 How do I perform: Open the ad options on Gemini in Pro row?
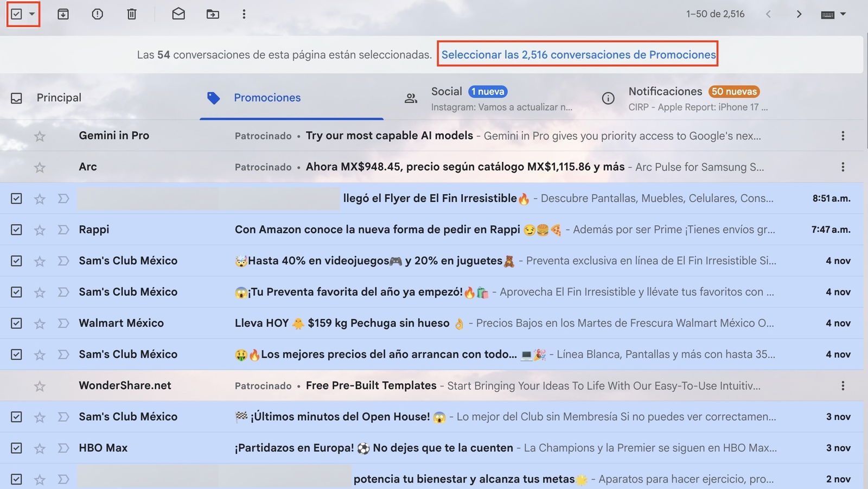(x=843, y=136)
